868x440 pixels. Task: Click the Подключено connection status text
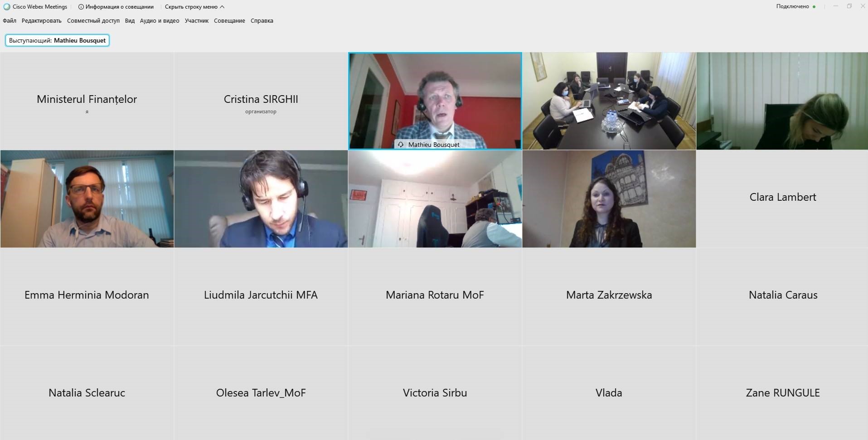click(x=792, y=6)
